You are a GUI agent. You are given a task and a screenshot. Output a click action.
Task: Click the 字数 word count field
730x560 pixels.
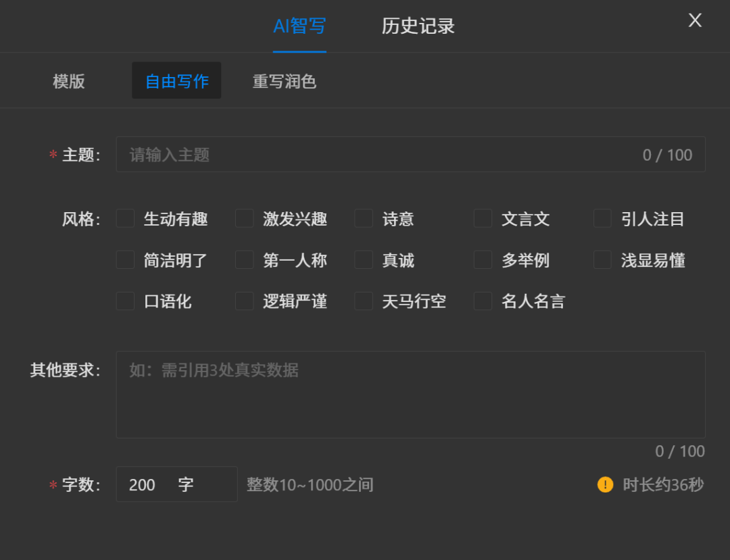162,484
